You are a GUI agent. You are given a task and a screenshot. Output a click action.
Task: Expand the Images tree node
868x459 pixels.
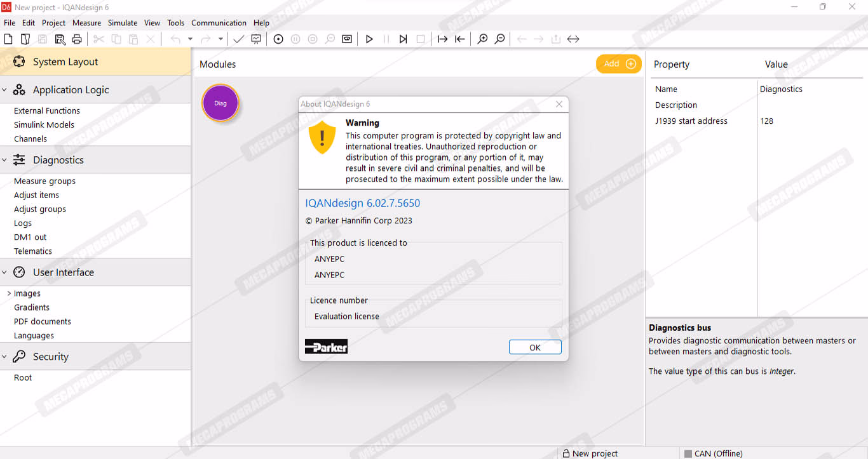point(9,293)
